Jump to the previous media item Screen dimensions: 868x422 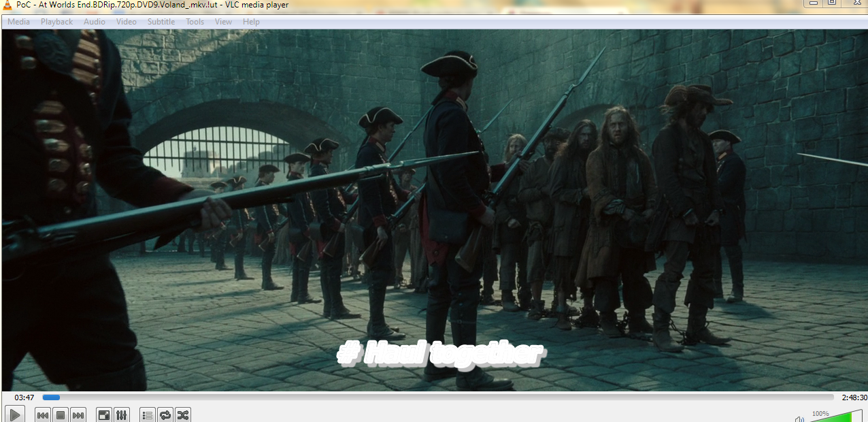42,415
